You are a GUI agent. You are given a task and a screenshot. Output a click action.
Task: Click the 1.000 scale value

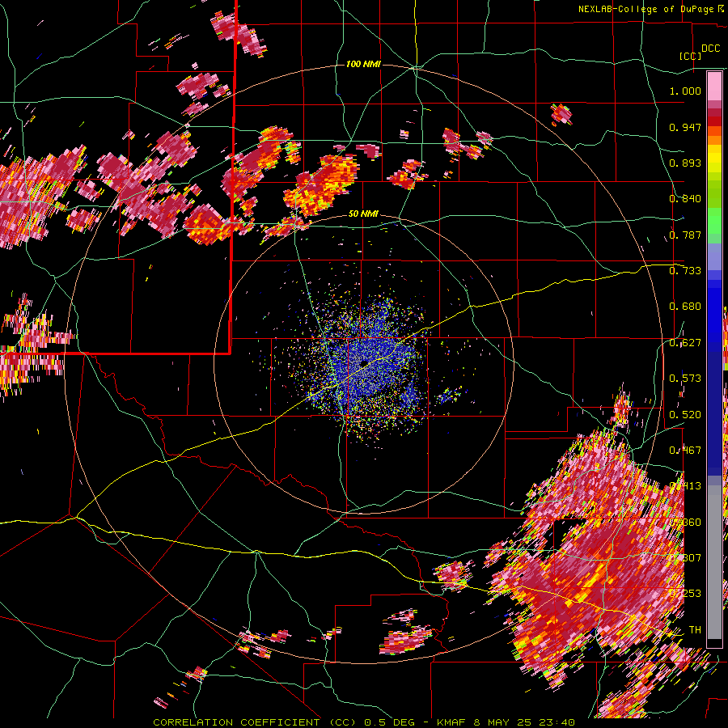[x=685, y=91]
